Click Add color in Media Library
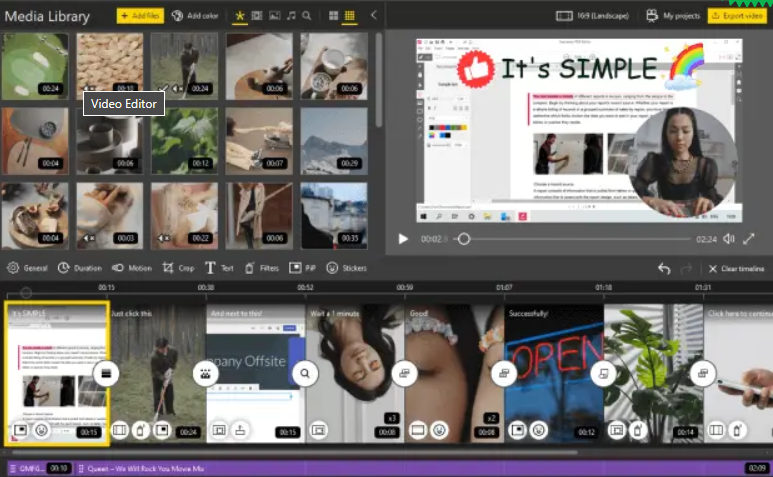773x477 pixels. [x=195, y=16]
